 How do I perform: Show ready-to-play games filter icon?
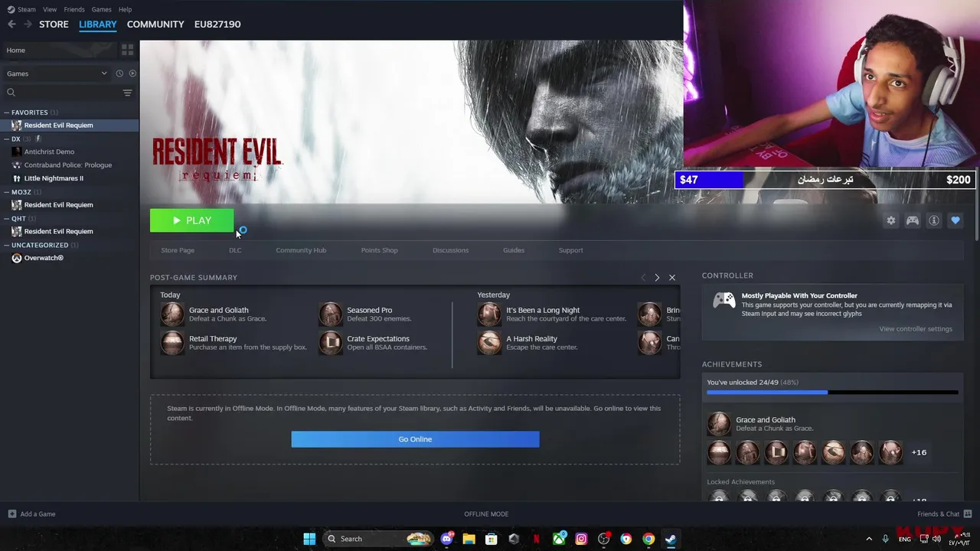(132, 73)
